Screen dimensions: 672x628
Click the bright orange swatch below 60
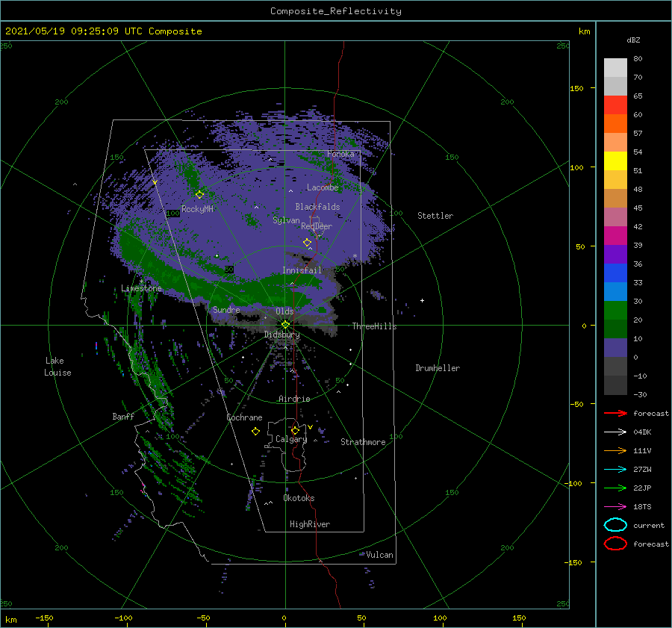[615, 124]
